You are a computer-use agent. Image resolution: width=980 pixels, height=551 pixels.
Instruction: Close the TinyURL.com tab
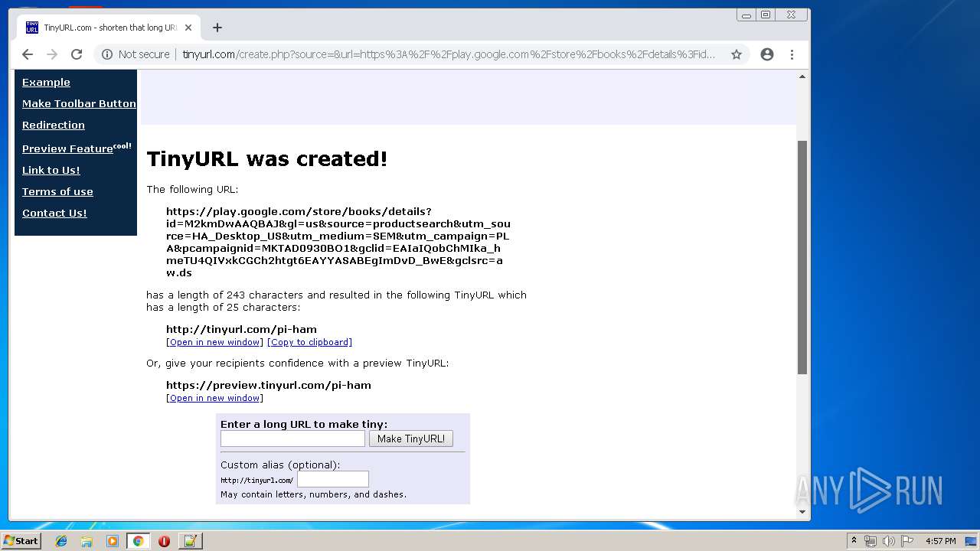[x=188, y=28]
